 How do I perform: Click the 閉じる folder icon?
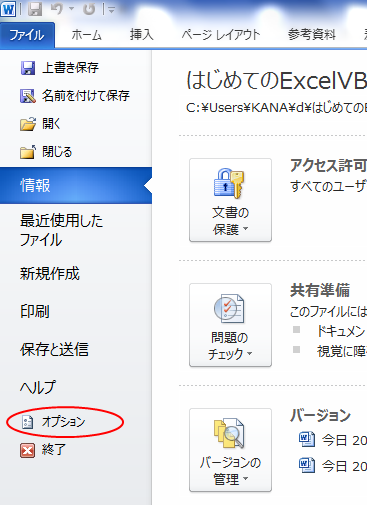(x=28, y=152)
